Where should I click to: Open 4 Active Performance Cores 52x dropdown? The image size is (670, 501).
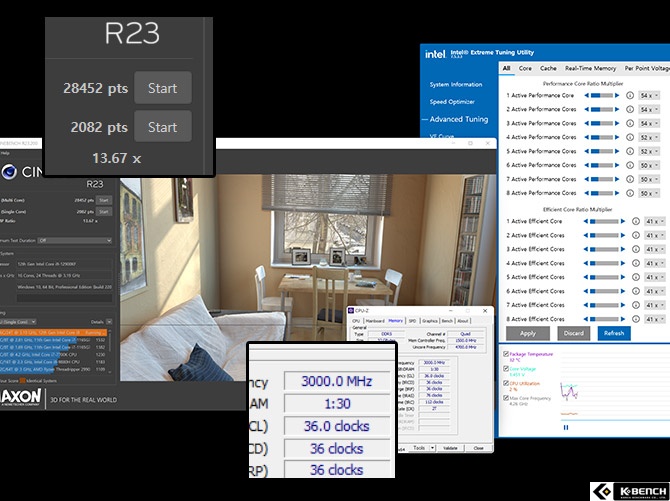(649, 138)
